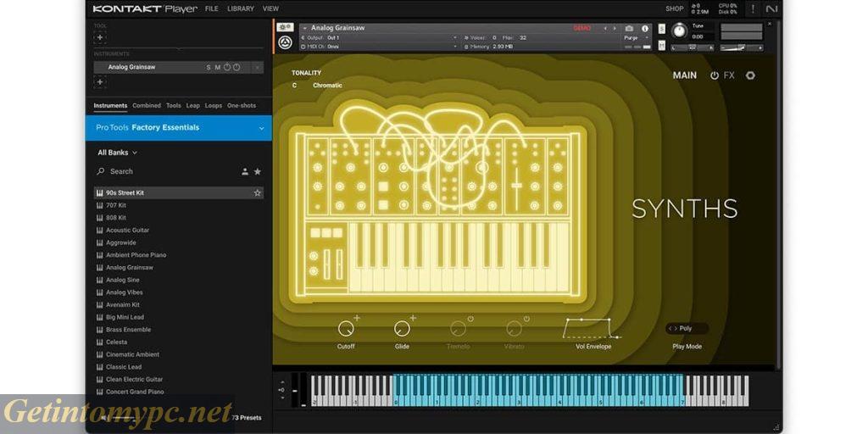Screen dimensions: 868x434
Task: Load previous preset with left arrow
Action: pos(605,28)
